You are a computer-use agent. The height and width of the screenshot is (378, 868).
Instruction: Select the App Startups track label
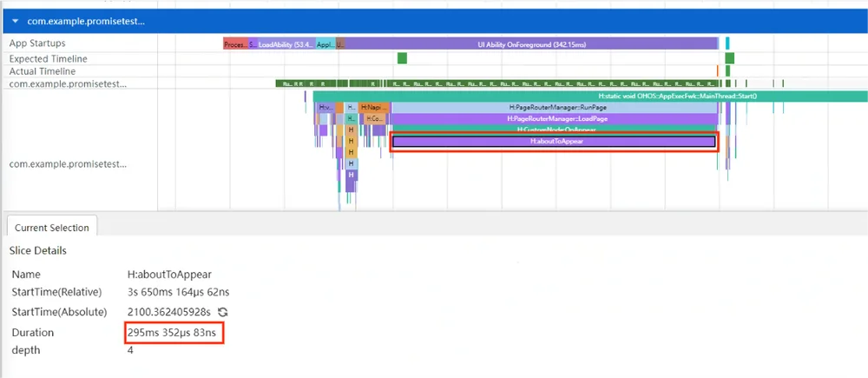[x=37, y=43]
